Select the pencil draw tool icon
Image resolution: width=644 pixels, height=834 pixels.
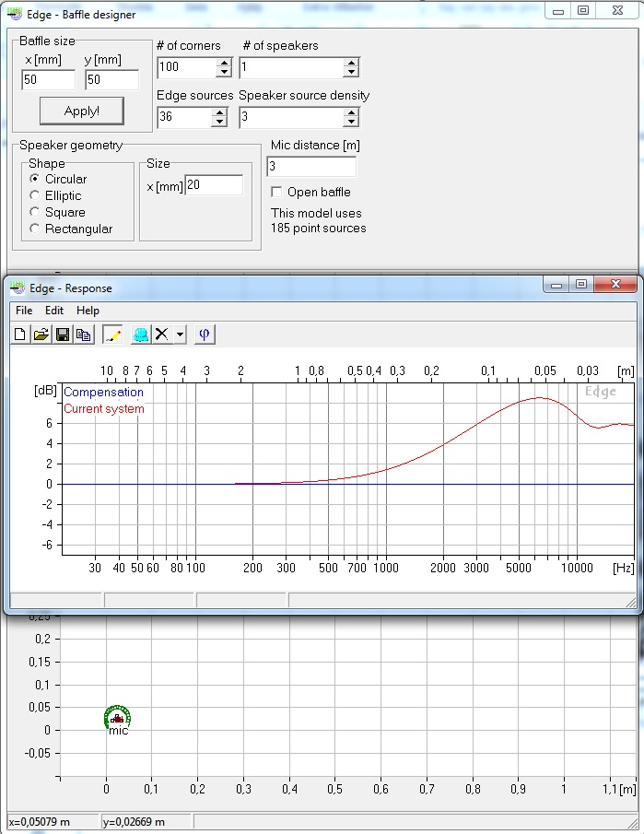pyautogui.click(x=112, y=335)
